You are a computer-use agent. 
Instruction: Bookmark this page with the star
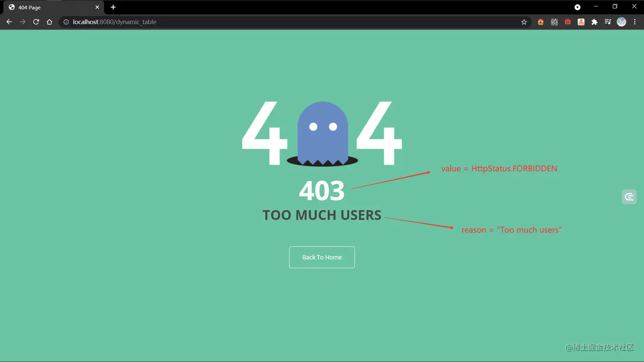(524, 22)
